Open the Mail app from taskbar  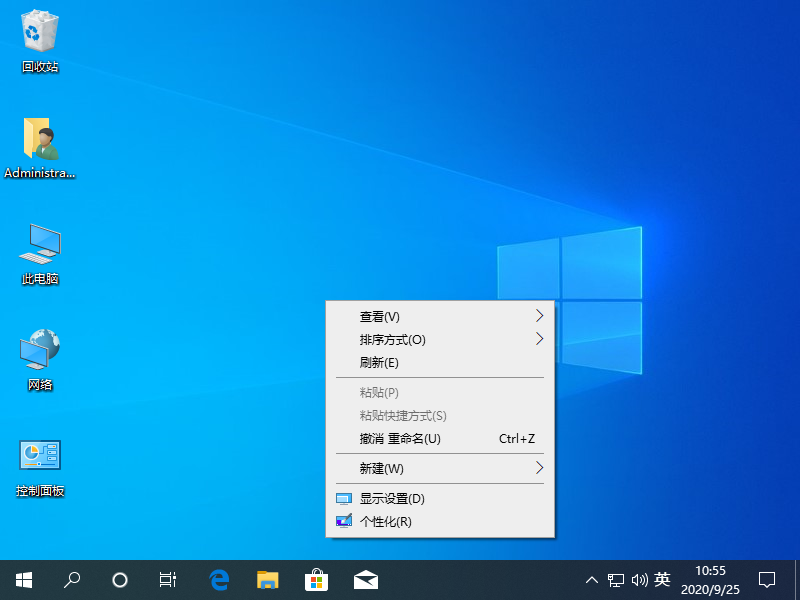pyautogui.click(x=365, y=579)
